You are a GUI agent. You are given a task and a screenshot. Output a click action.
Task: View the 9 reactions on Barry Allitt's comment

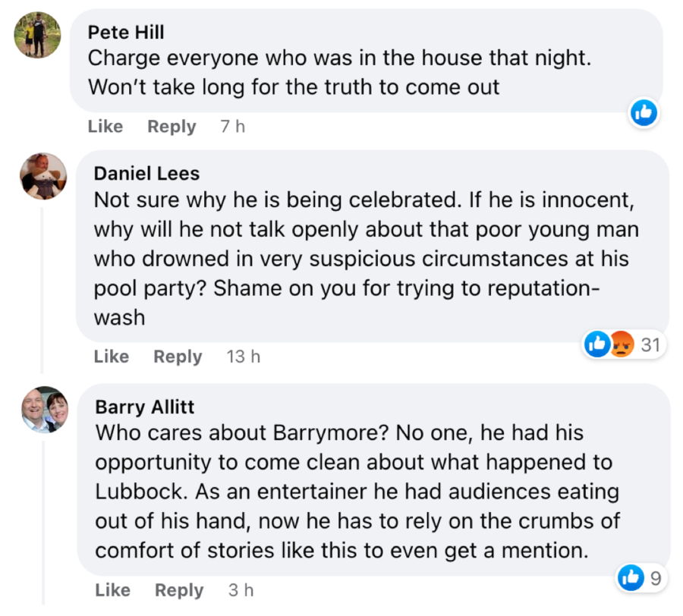(656, 578)
